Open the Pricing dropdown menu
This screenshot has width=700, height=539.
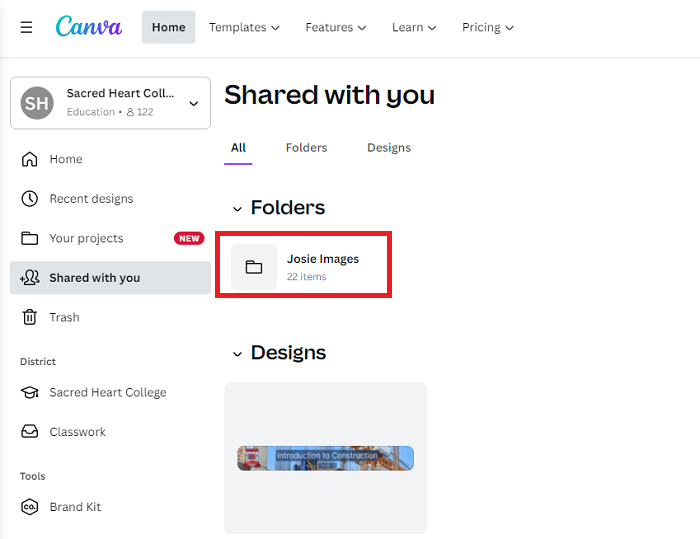coord(487,27)
